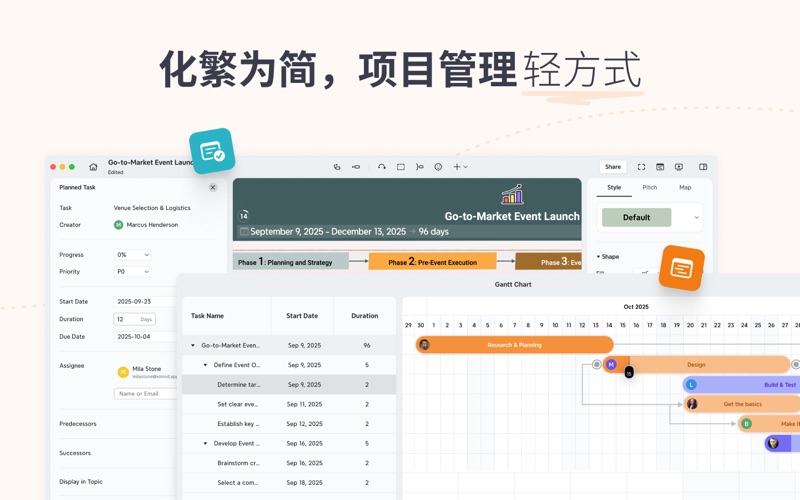Switch to the Style tab
Screen dimensions: 800x500
coord(614,188)
